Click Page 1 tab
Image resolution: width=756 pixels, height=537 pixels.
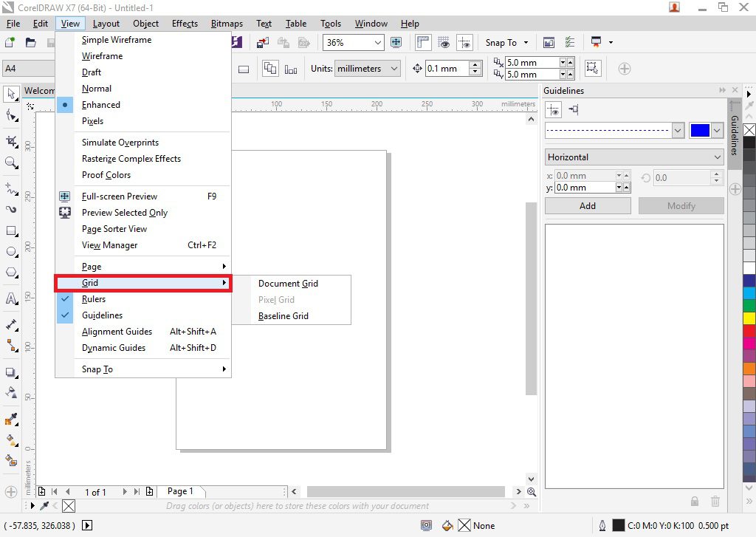tap(180, 491)
